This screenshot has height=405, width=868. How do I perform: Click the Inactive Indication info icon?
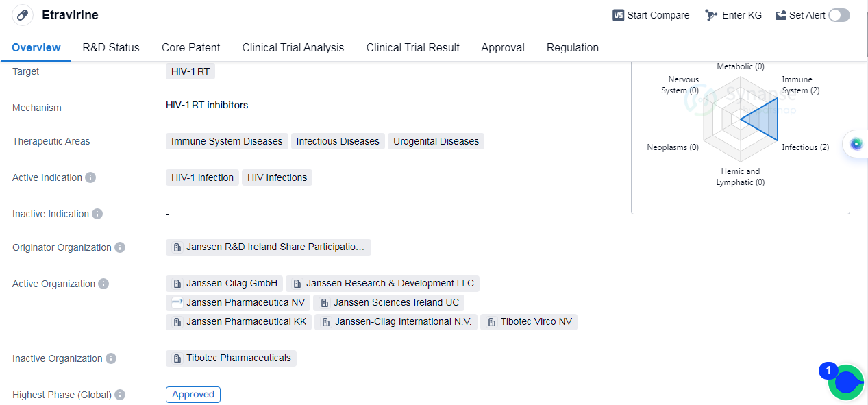[97, 214]
